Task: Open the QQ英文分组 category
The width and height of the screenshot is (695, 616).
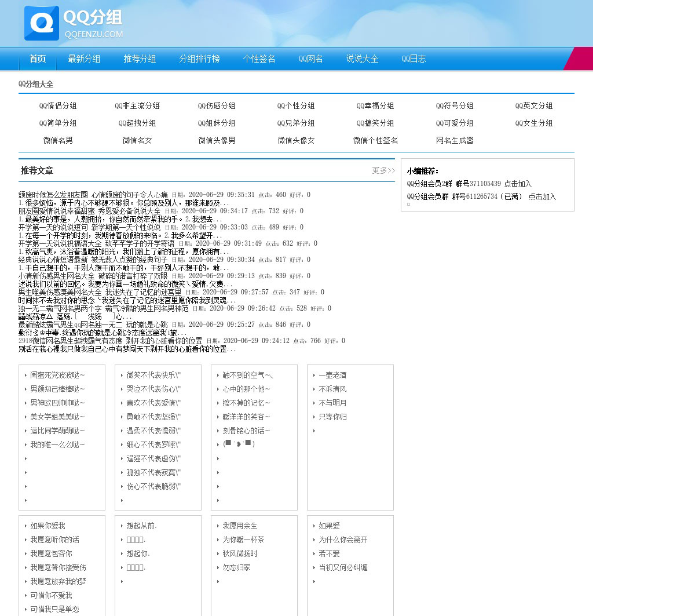Action: tap(533, 105)
